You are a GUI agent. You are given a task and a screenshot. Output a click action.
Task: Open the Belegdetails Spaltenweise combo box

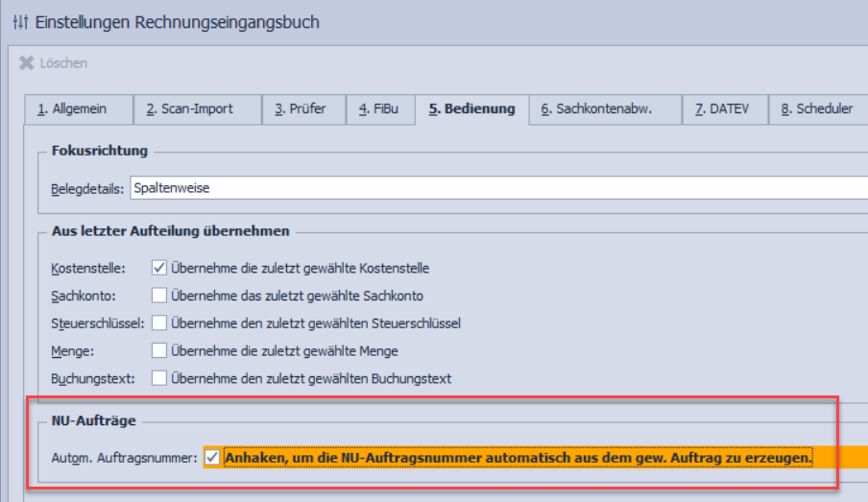(497, 188)
